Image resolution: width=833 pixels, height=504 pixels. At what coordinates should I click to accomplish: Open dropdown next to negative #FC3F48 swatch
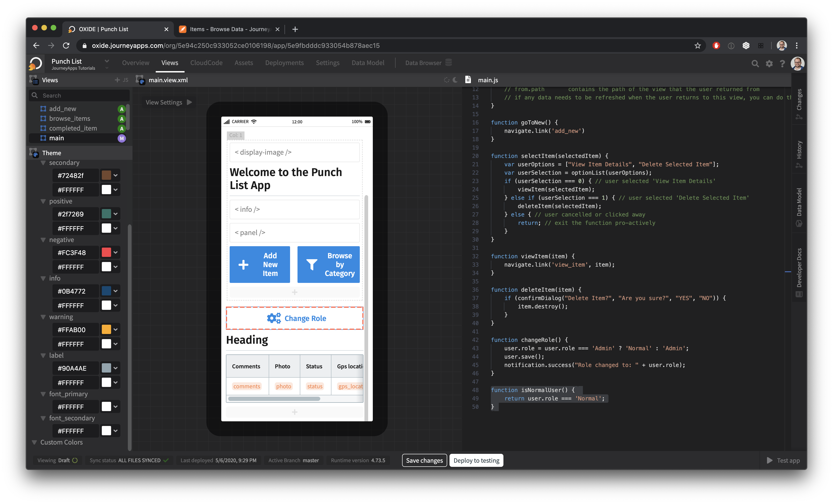point(116,252)
